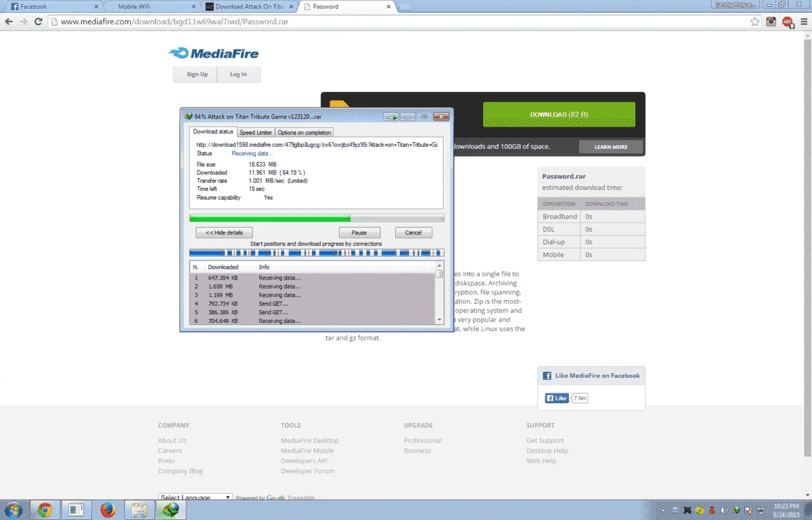Click the address bar URL field
Viewport: 812px width, 520px height.
pos(399,22)
